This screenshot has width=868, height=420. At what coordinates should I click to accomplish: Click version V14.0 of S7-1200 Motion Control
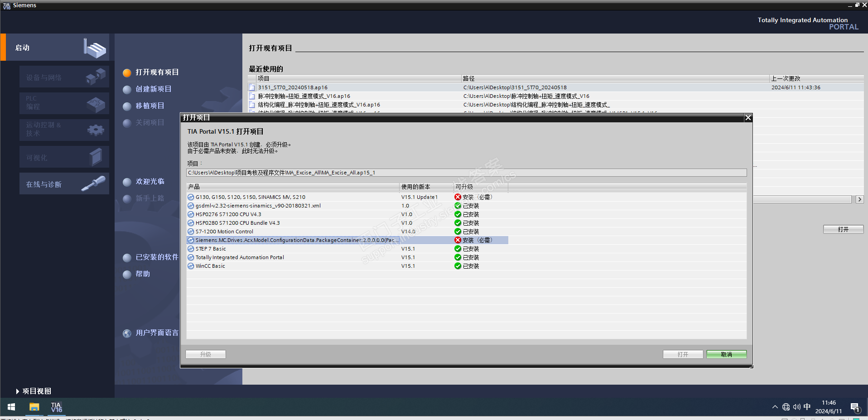pos(408,232)
